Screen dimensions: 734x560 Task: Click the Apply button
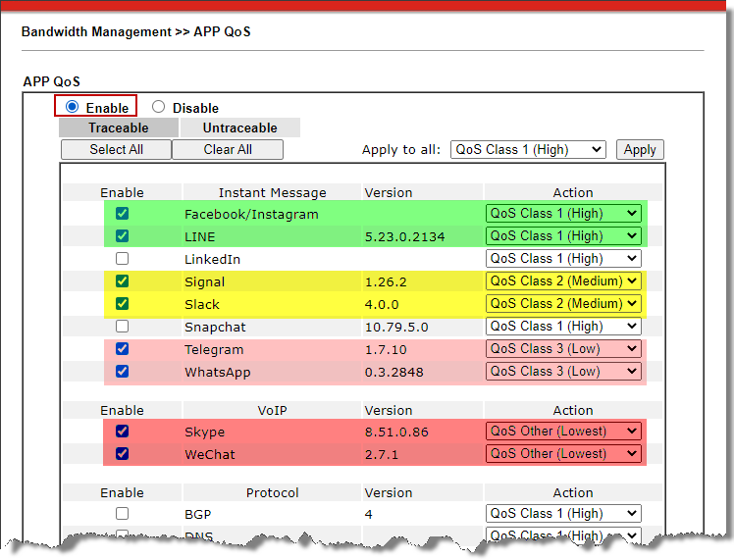640,150
